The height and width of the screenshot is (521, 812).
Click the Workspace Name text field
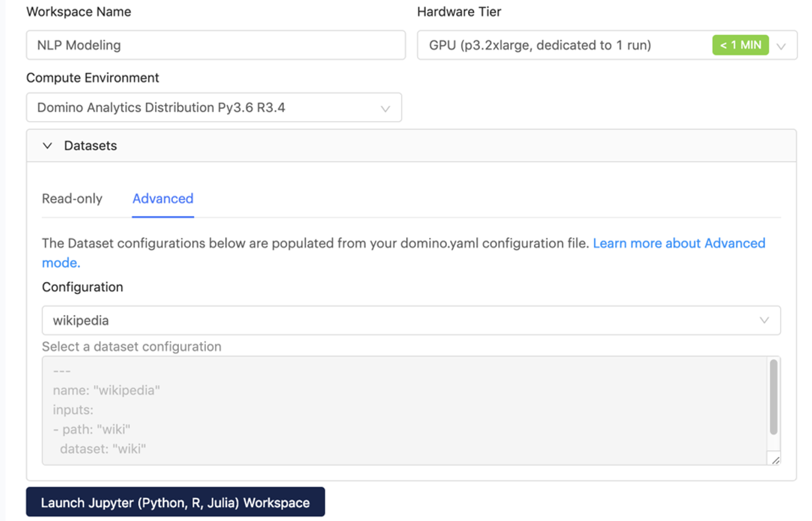[x=216, y=45]
